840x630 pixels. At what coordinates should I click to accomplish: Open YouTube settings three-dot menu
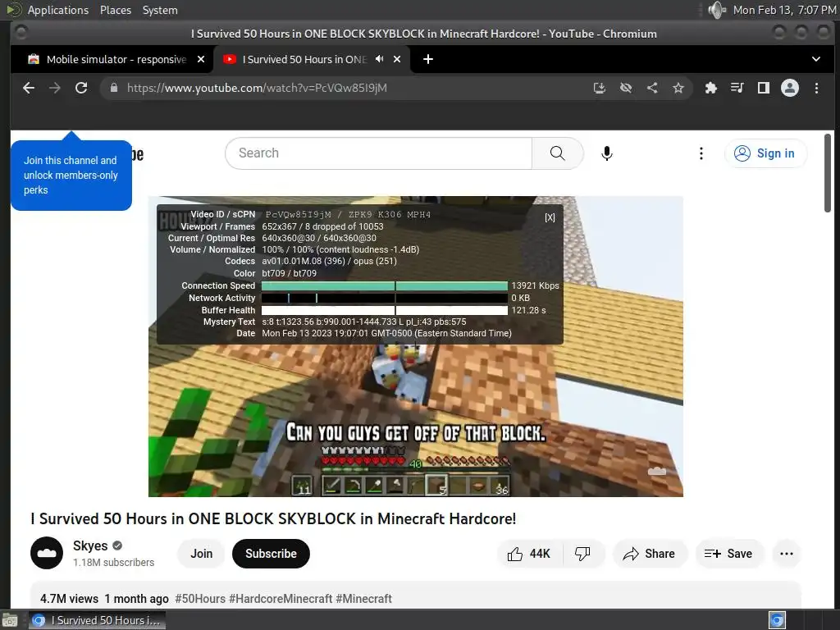(701, 153)
